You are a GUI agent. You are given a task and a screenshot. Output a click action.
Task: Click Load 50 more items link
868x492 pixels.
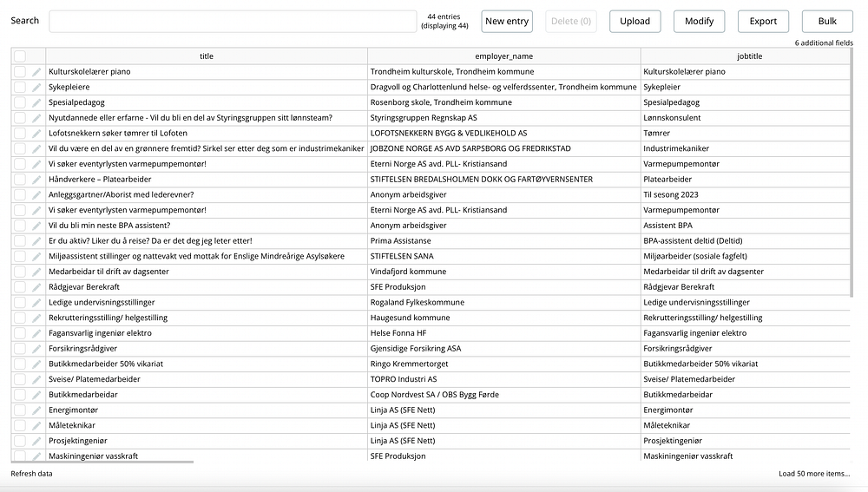(x=814, y=474)
